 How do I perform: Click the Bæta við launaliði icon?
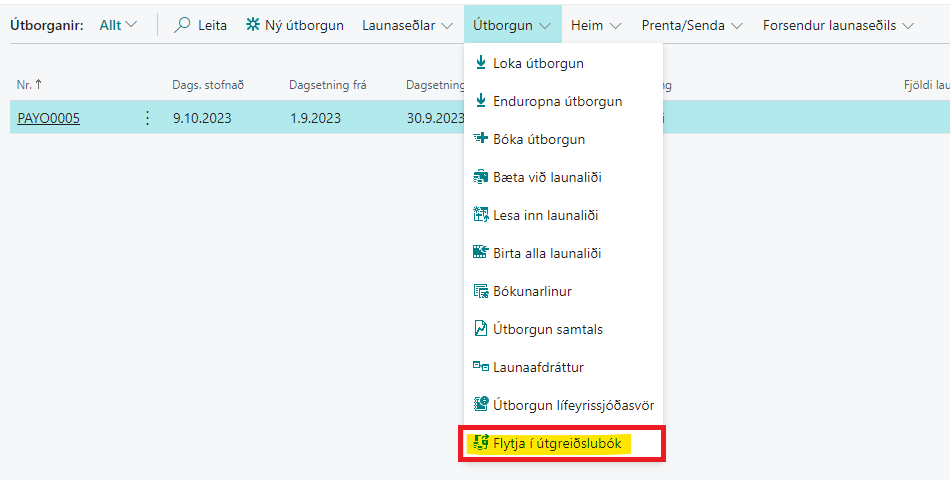point(480,177)
